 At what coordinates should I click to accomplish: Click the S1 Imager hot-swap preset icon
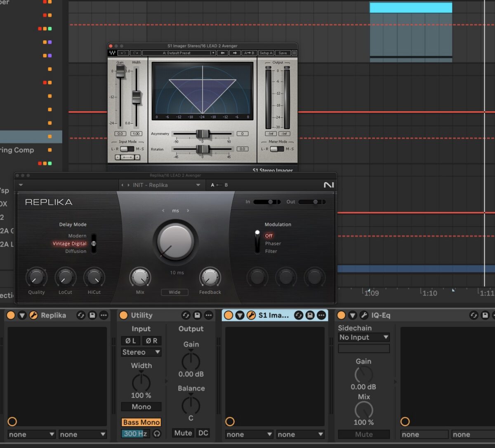click(299, 315)
